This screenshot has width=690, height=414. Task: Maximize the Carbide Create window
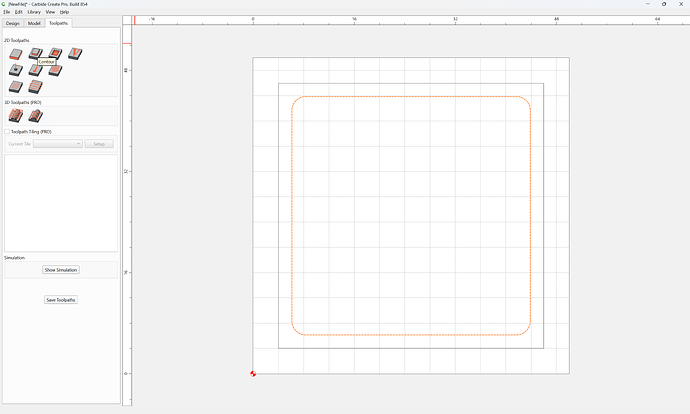click(x=664, y=4)
